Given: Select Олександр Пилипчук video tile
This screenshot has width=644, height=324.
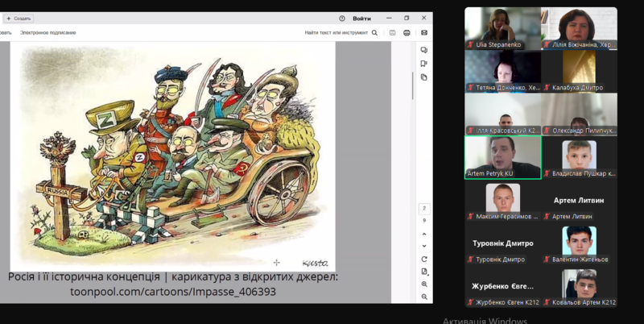Looking at the screenshot, I should point(579,114).
